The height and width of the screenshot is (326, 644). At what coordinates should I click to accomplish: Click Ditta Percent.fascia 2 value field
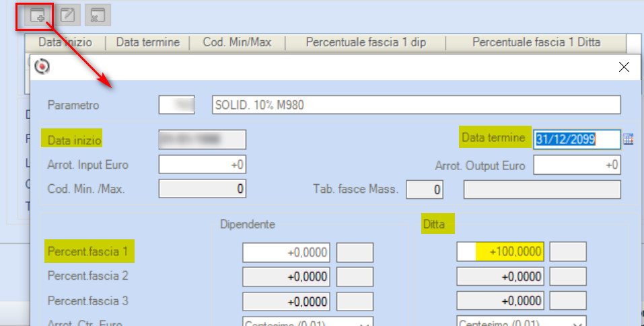click(500, 277)
